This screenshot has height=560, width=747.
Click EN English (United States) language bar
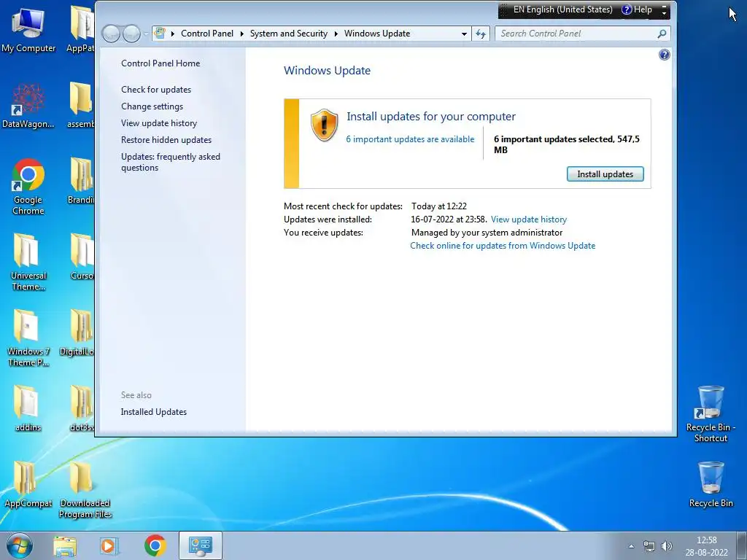click(x=562, y=9)
